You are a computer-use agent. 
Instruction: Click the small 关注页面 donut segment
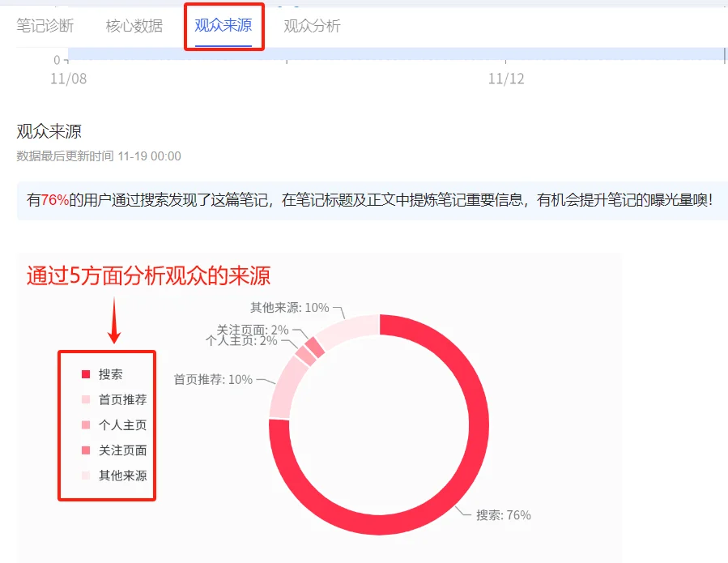[314, 347]
